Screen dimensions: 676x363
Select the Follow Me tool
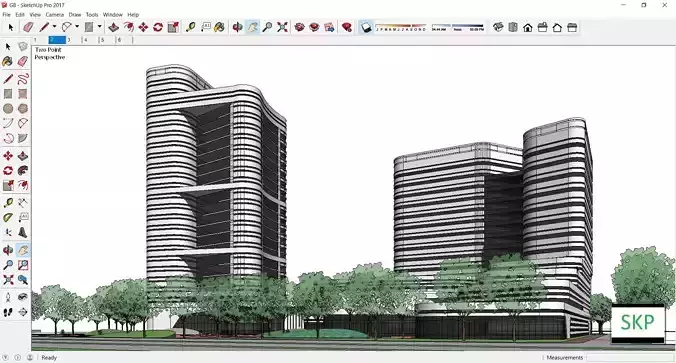[23, 171]
